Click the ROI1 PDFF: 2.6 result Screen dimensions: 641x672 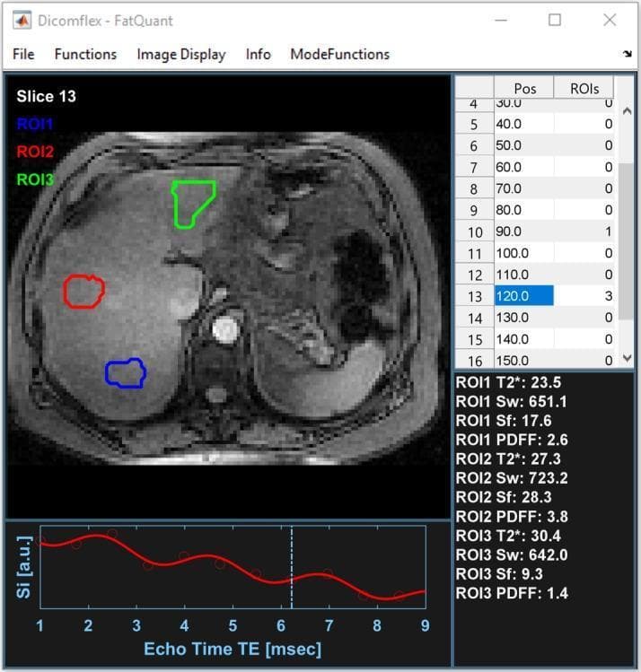click(x=512, y=440)
